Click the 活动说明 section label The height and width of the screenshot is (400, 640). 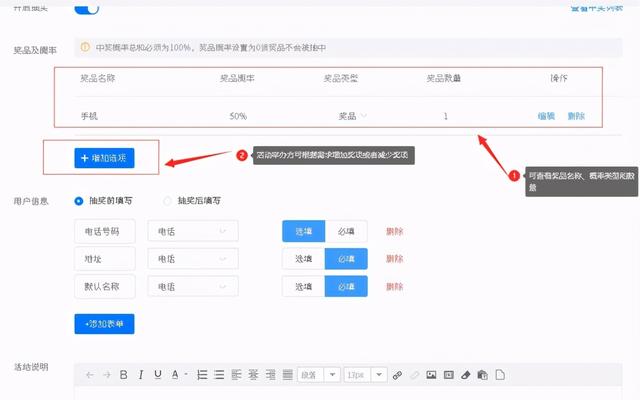(31, 367)
